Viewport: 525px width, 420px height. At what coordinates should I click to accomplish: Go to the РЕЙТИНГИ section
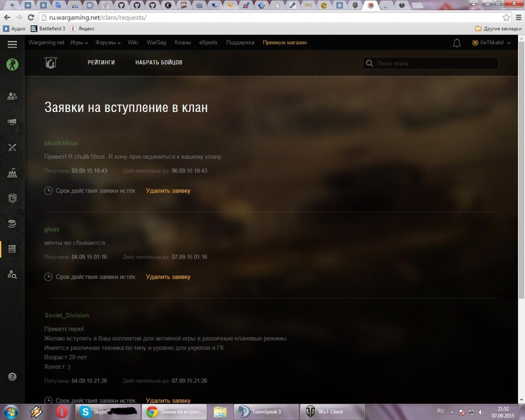[101, 63]
